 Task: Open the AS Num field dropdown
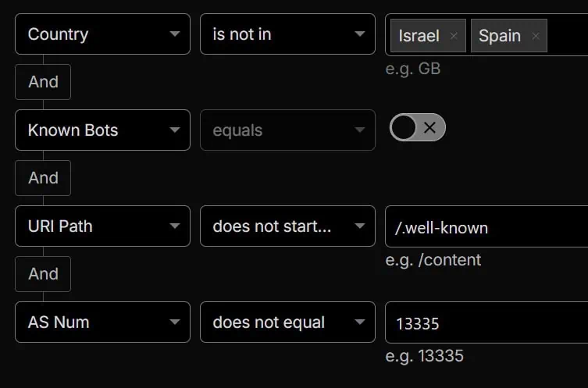click(x=102, y=322)
